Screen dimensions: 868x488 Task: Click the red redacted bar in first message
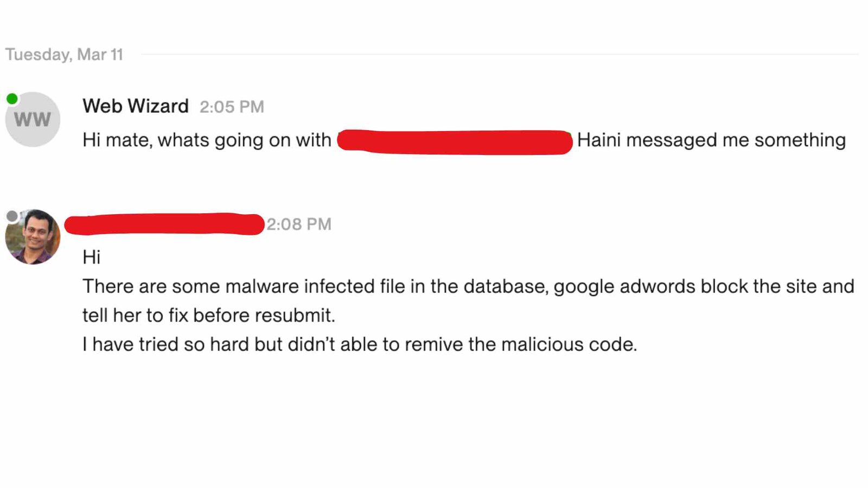coord(455,142)
